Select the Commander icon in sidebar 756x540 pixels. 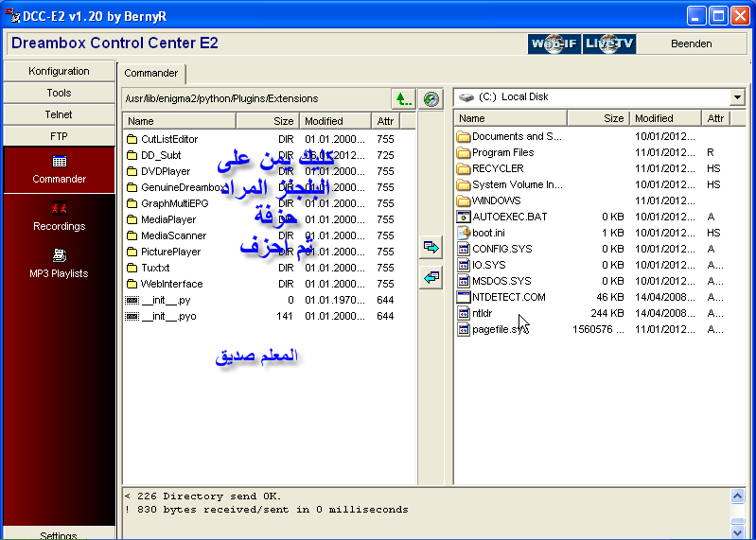click(60, 162)
